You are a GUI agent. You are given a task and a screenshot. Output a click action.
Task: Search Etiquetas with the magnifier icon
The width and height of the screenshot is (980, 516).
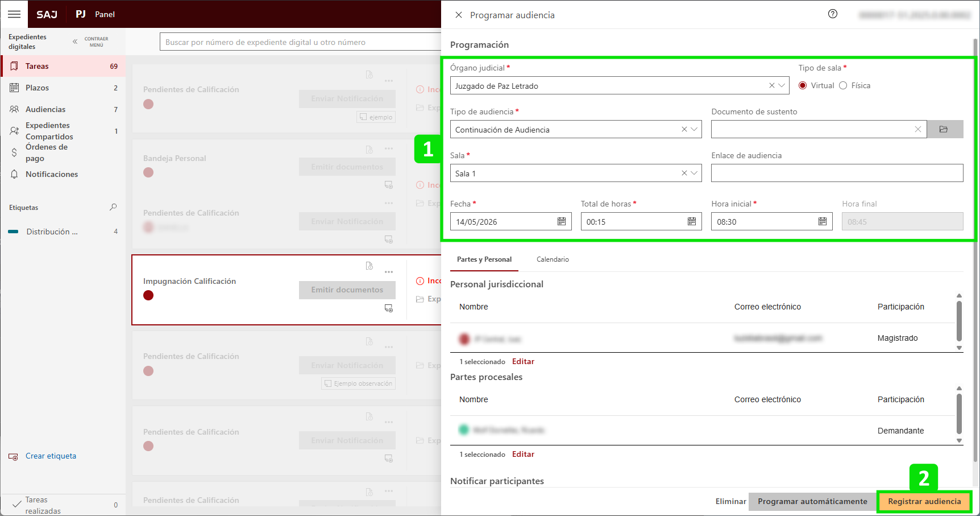pos(113,207)
